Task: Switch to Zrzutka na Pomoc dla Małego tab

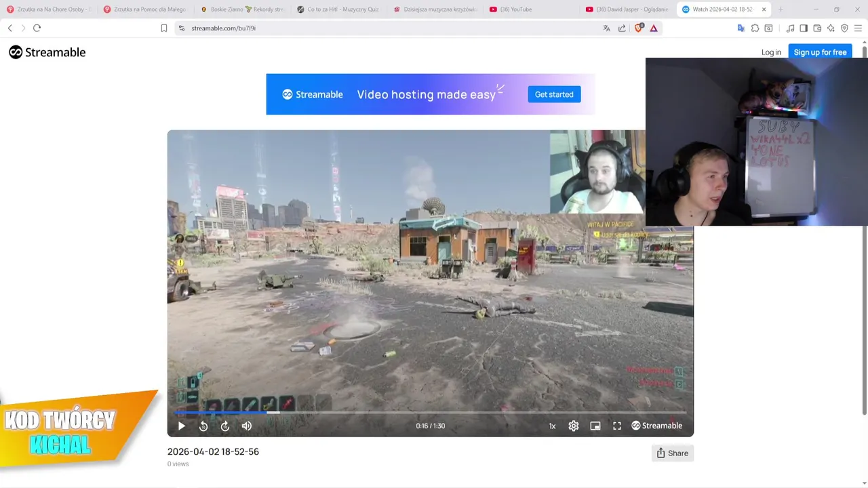Action: tap(146, 9)
